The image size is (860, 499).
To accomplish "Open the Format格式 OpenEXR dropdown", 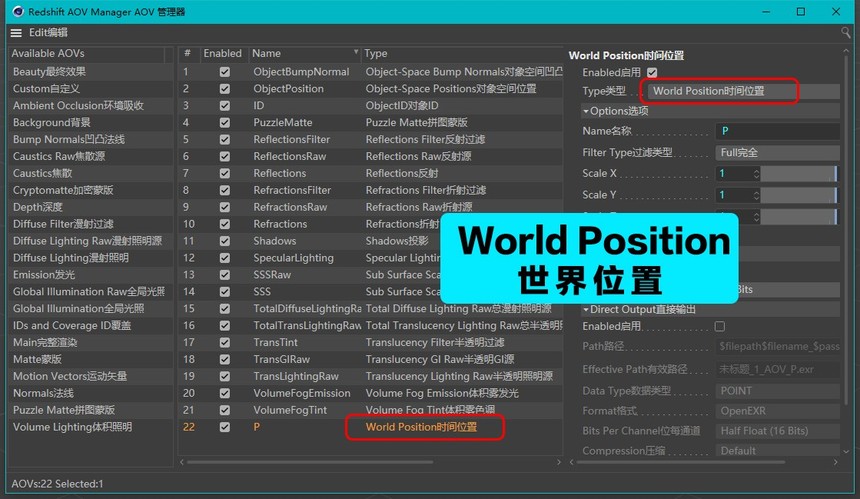I will 777,411.
